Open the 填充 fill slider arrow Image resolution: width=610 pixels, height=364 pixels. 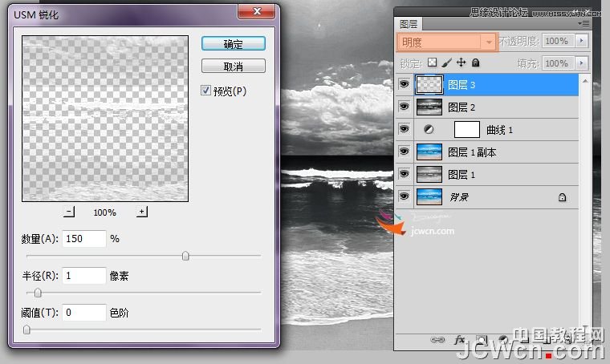point(582,63)
